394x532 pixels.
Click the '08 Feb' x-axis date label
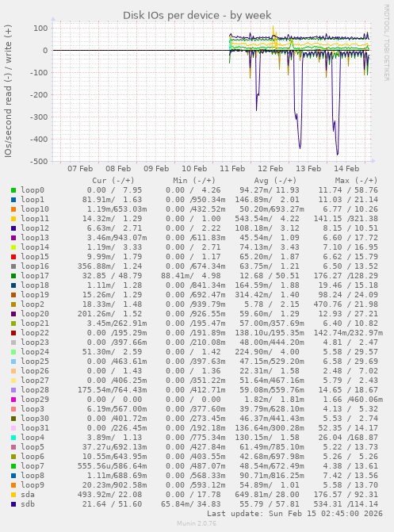[x=118, y=169]
